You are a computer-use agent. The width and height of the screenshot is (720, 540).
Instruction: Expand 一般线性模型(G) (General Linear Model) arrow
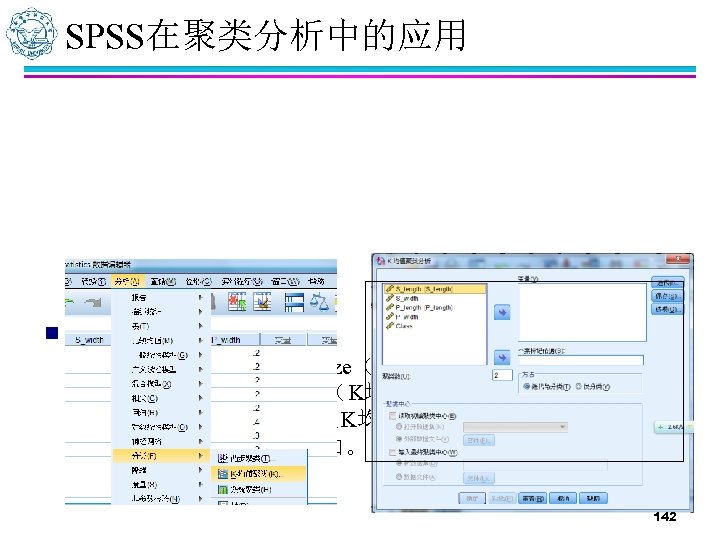point(201,355)
